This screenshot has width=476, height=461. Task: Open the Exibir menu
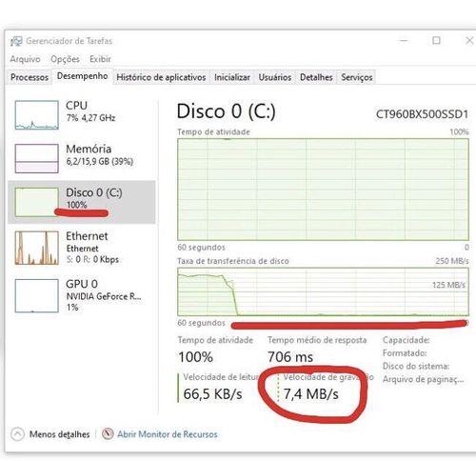pos(100,59)
